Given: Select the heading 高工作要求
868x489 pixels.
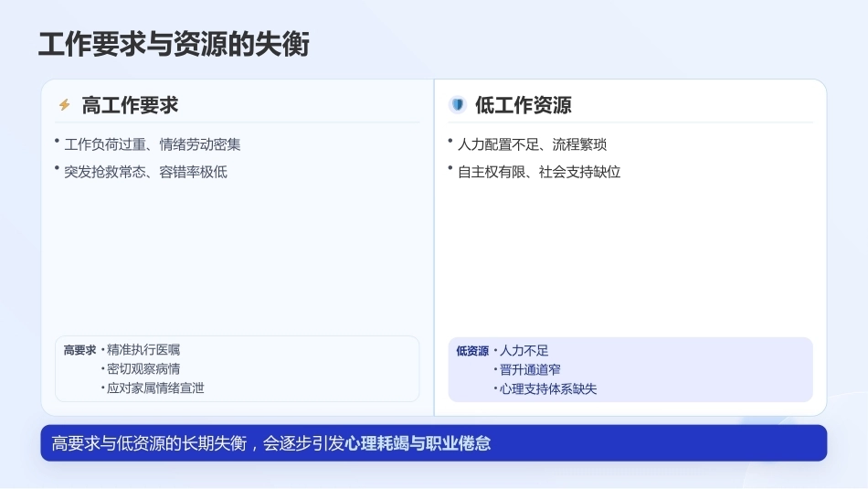Looking at the screenshot, I should pyautogui.click(x=130, y=105).
